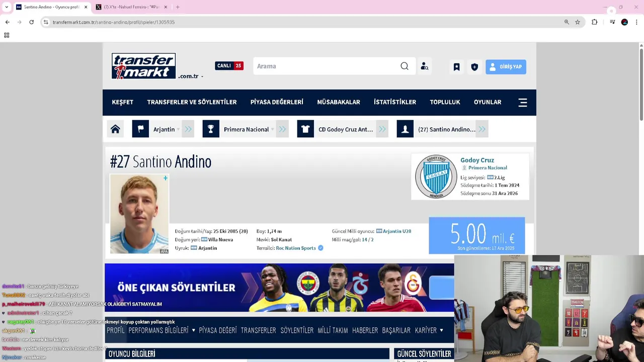This screenshot has height=362, width=644.
Task: Click the plus icon on player photo
Action: coord(165,178)
